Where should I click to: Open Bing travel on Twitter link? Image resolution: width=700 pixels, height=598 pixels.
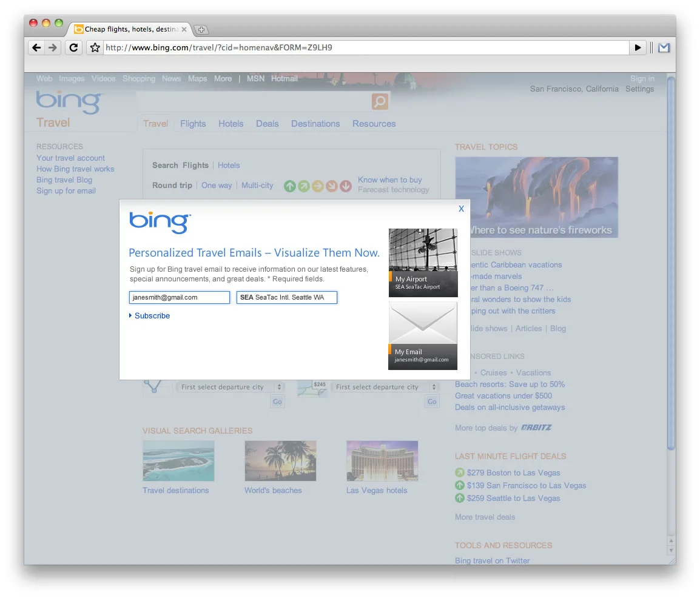(x=492, y=560)
